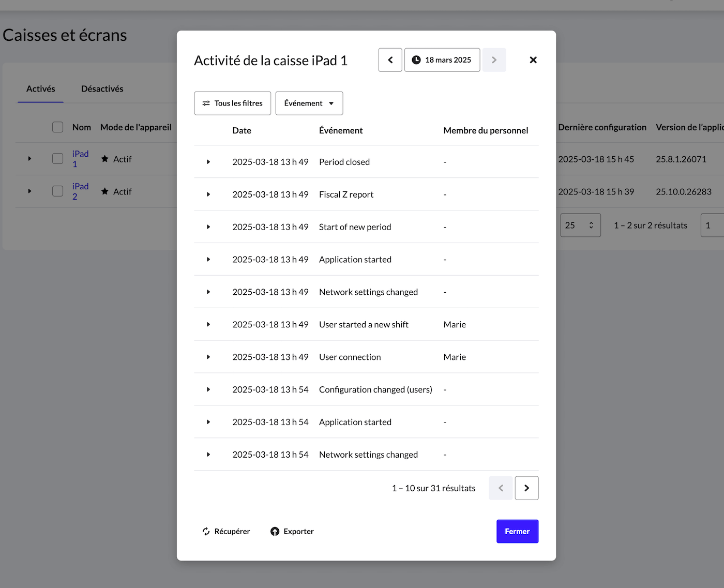Screen dimensions: 724x588
Task: Click the Récupérer refresh icon
Action: pos(206,531)
